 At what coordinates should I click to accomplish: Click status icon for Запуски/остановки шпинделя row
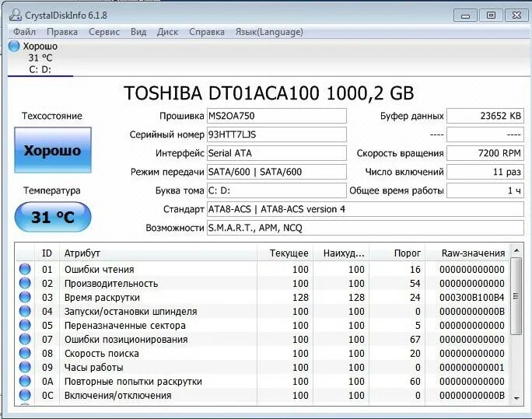pyautogui.click(x=25, y=311)
